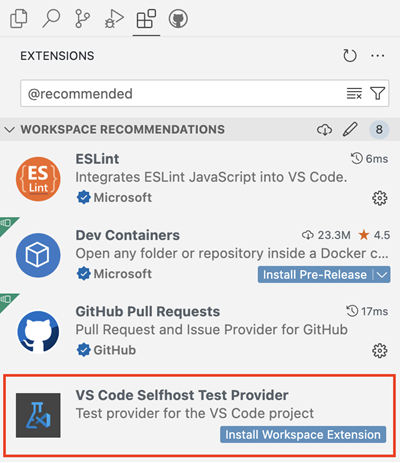Screen dimensions: 400x463
Task: Click ESLint's Microsoft publisher name
Action: tap(122, 197)
